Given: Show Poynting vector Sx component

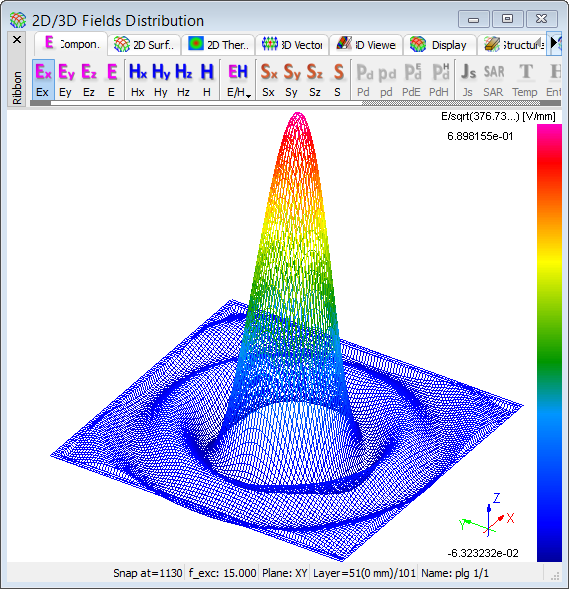Looking at the screenshot, I should [x=269, y=80].
